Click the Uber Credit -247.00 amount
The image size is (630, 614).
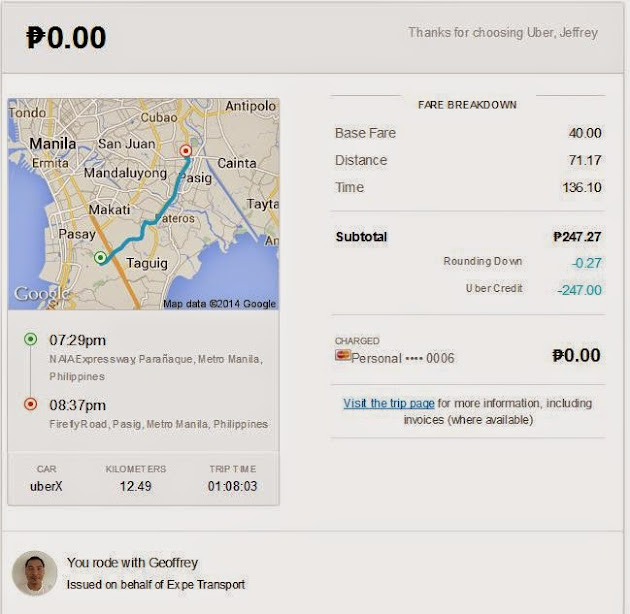click(x=580, y=290)
